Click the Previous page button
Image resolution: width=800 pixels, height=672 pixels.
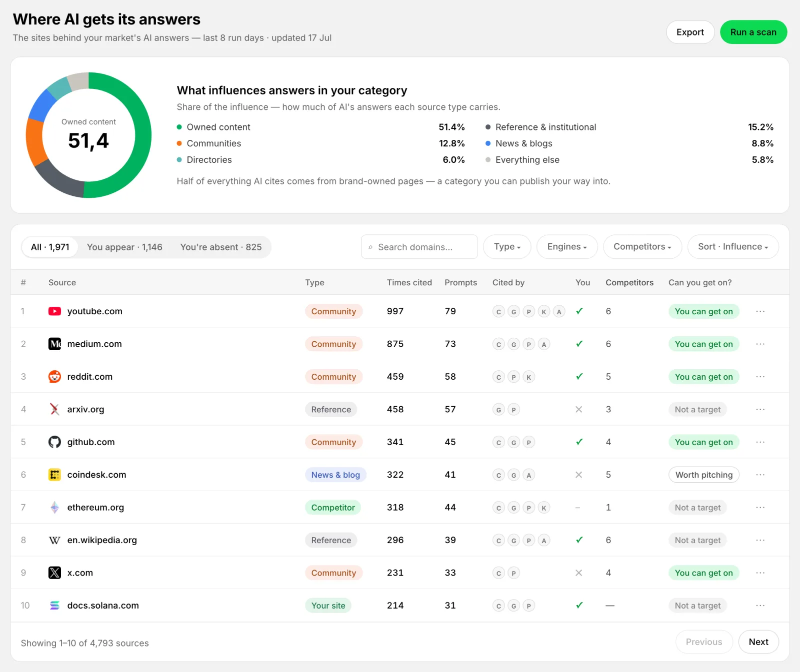click(x=704, y=642)
